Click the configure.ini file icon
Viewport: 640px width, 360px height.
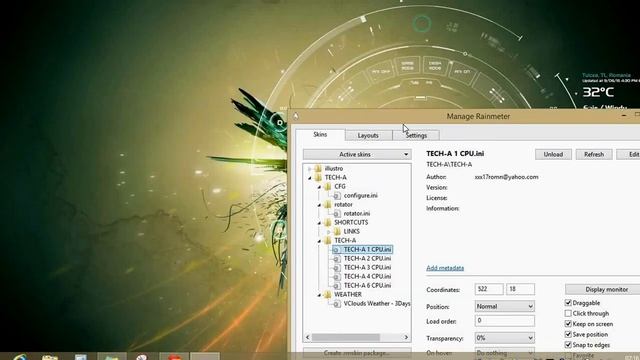337,196
